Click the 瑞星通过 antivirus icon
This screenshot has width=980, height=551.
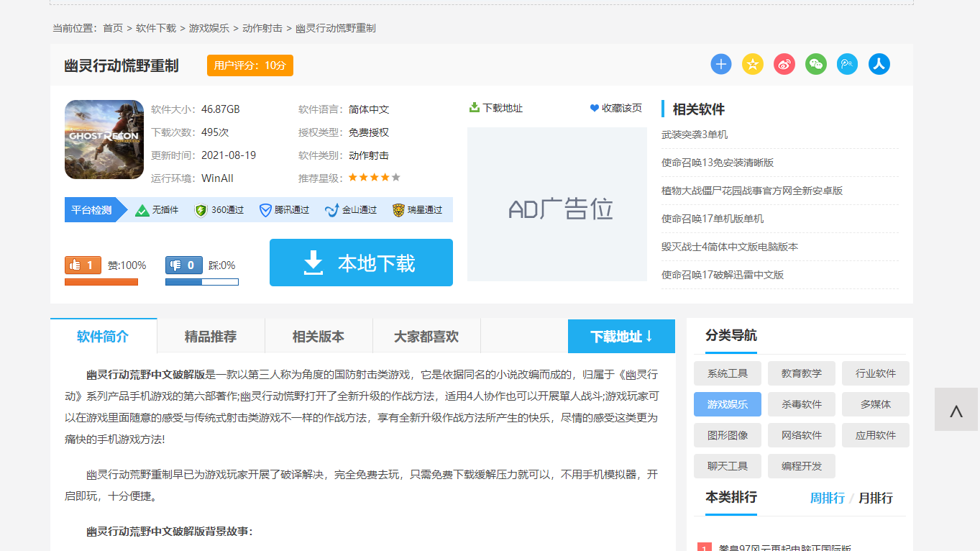click(398, 209)
